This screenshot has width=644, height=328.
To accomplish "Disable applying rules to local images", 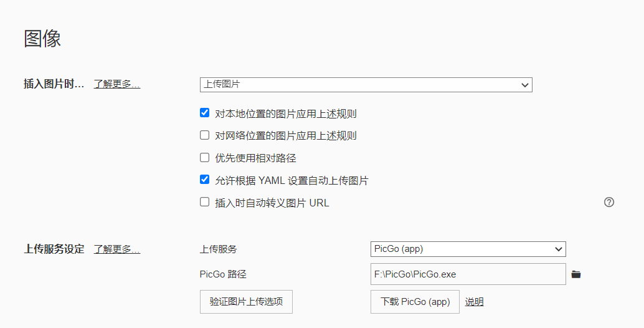I will click(204, 113).
